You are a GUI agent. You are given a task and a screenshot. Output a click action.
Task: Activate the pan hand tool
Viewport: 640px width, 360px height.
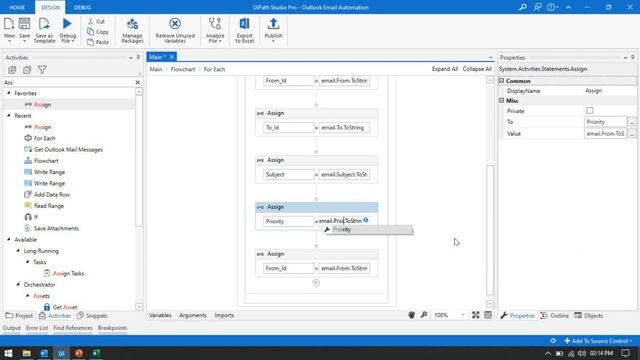pos(411,315)
